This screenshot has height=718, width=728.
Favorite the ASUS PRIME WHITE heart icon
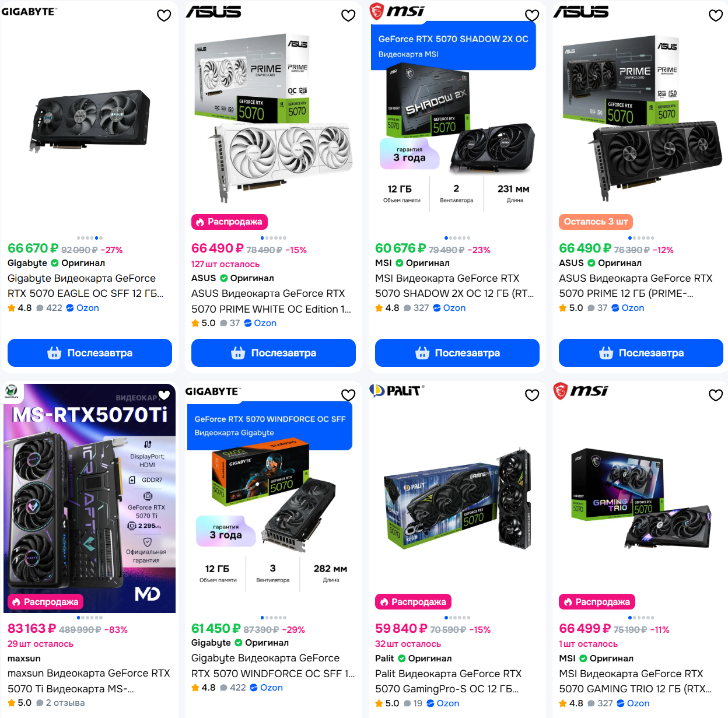(348, 16)
